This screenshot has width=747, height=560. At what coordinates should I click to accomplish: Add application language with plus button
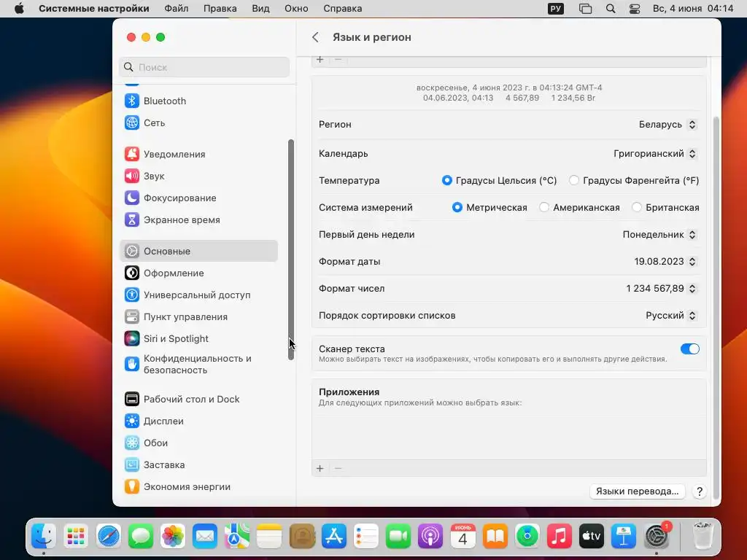tap(320, 469)
